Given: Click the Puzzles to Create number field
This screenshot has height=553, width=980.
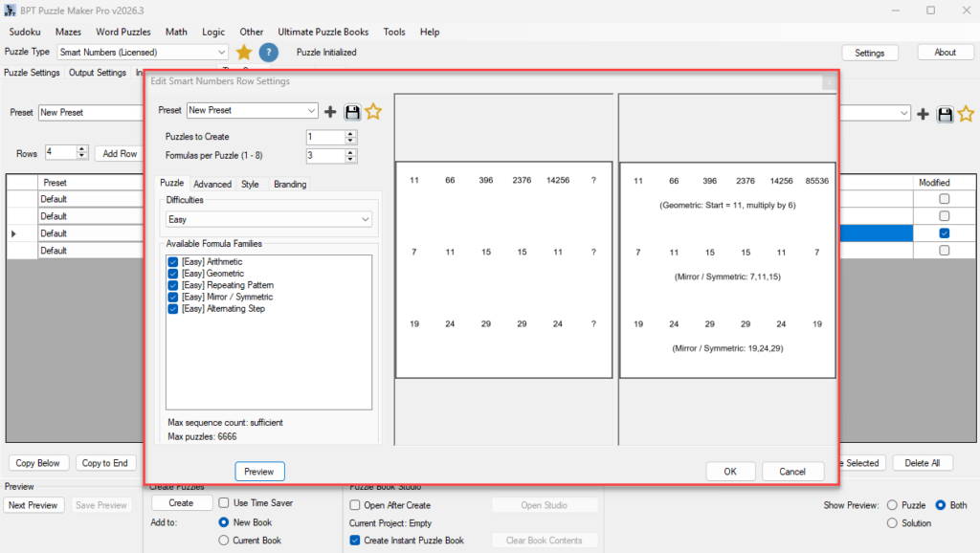Looking at the screenshot, I should [325, 137].
